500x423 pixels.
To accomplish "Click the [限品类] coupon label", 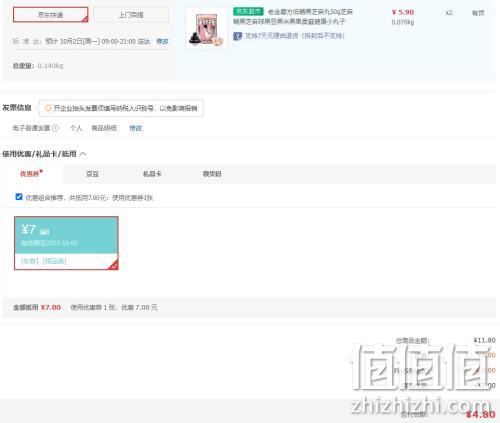I will 55,261.
